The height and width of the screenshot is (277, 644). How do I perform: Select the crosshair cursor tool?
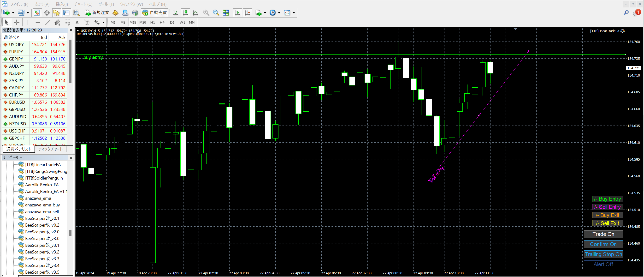point(17,23)
